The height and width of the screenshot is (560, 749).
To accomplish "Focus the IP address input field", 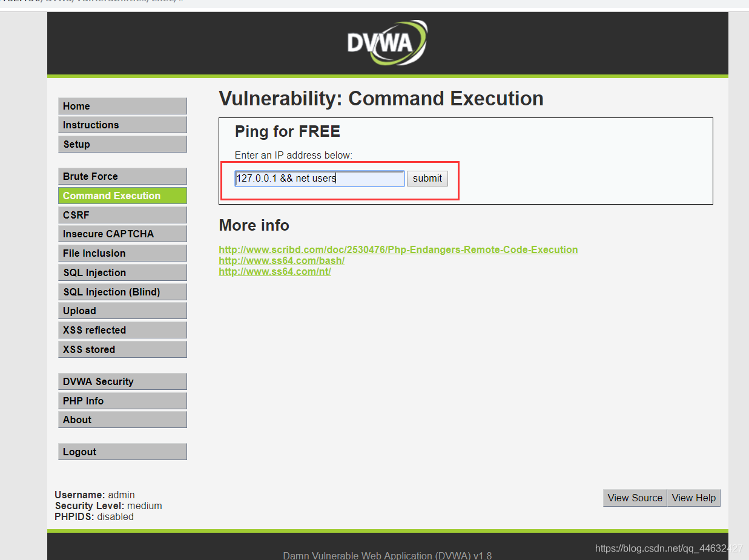I will tap(320, 179).
